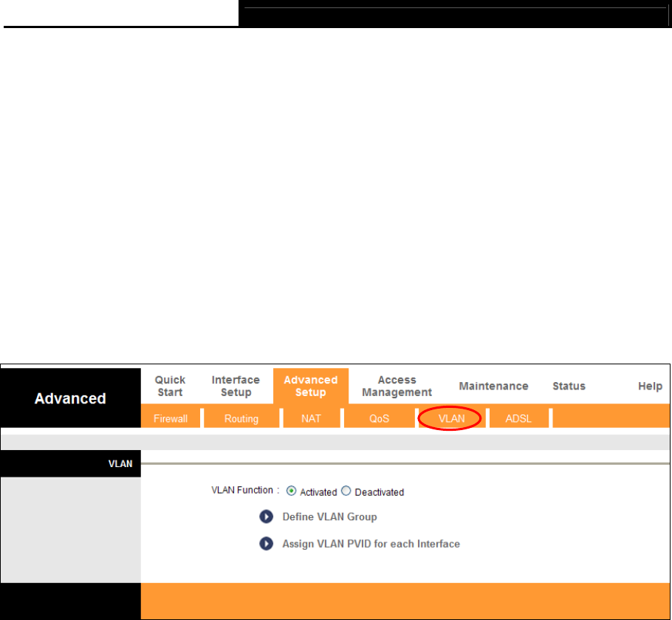
Task: Select Activated VLAN function radio
Action: [291, 491]
